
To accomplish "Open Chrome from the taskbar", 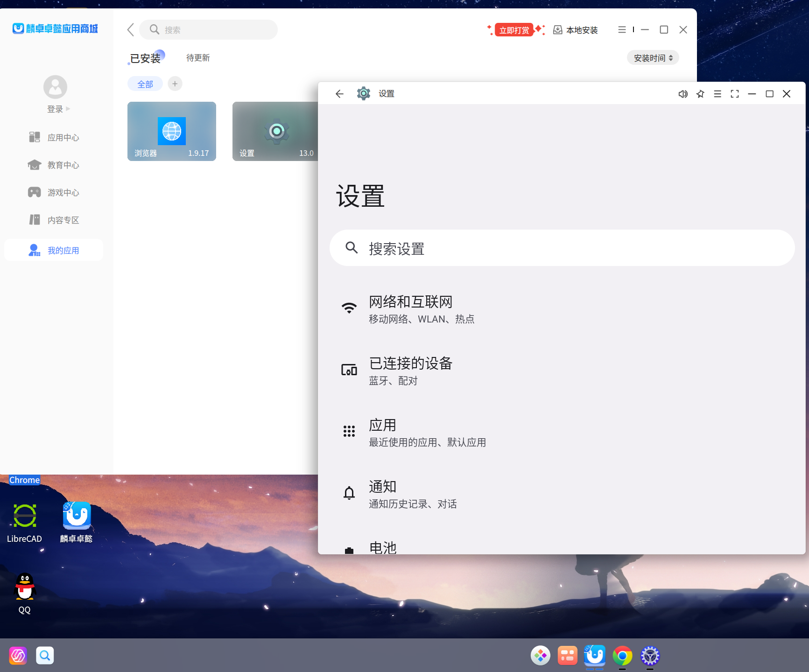I will point(622,656).
